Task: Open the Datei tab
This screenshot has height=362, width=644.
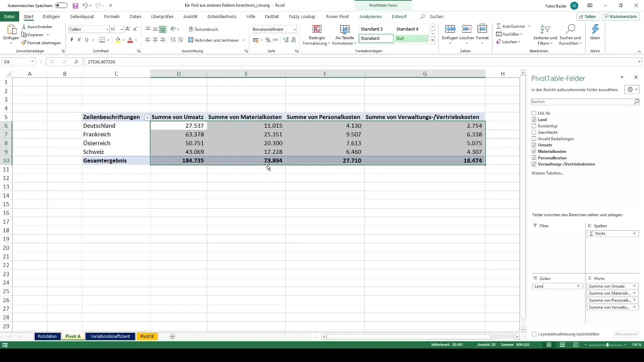Action: pyautogui.click(x=9, y=17)
